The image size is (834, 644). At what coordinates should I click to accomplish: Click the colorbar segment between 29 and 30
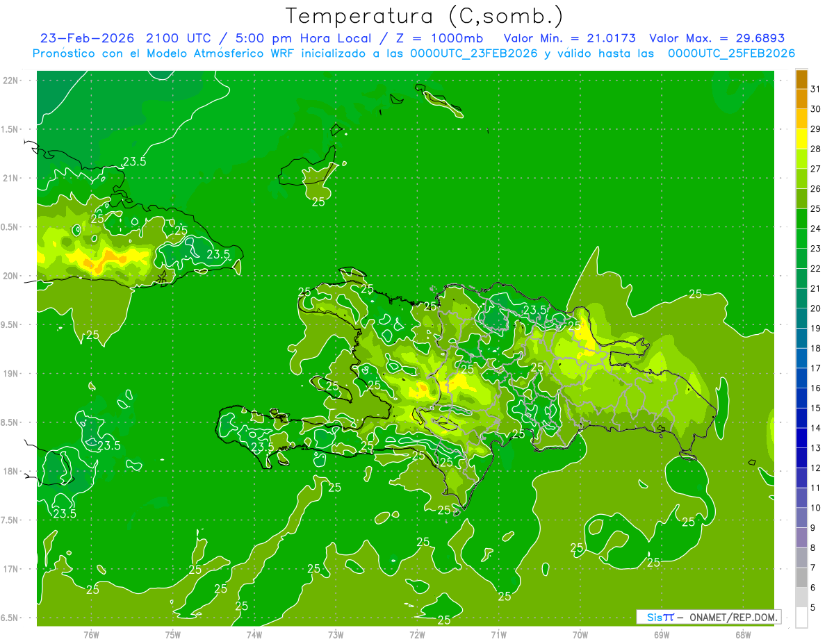coord(801,119)
